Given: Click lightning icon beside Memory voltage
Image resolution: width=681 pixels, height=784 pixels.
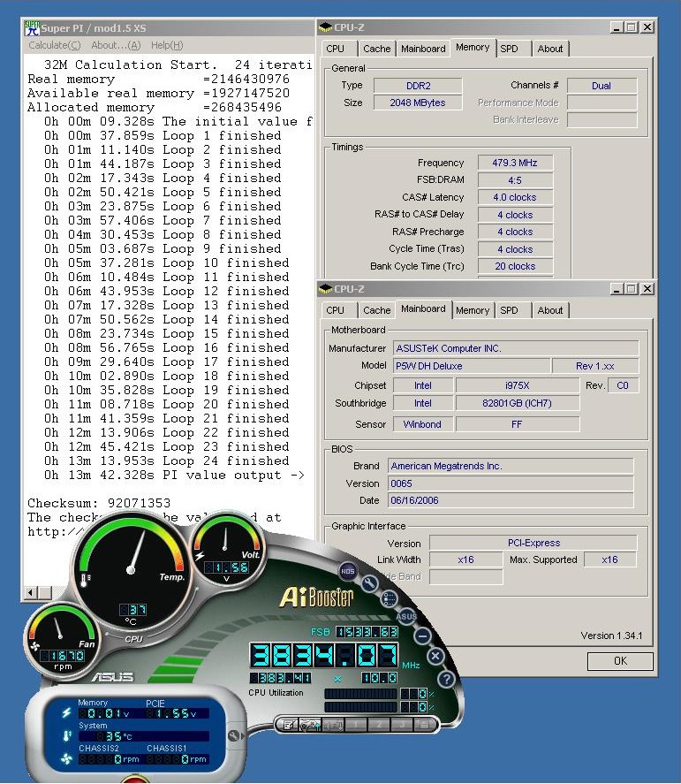Looking at the screenshot, I should click(66, 712).
